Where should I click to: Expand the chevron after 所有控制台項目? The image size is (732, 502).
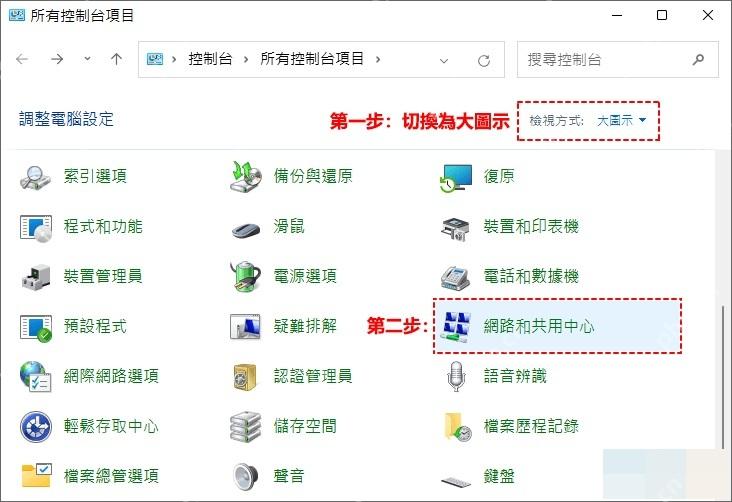[378, 59]
